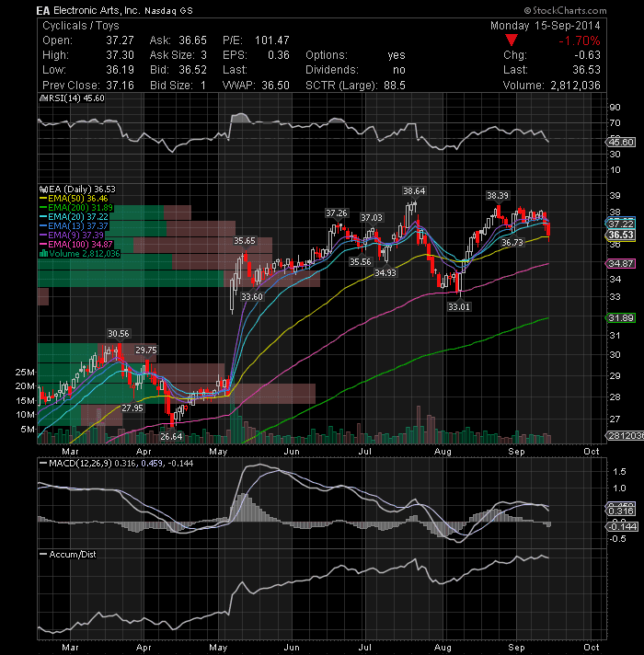644x655 pixels.
Task: Click the Chg value -0.63
Action: [587, 54]
